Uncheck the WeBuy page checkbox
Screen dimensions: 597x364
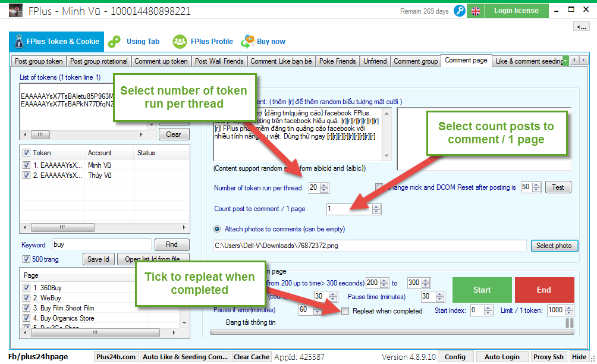pos(26,298)
